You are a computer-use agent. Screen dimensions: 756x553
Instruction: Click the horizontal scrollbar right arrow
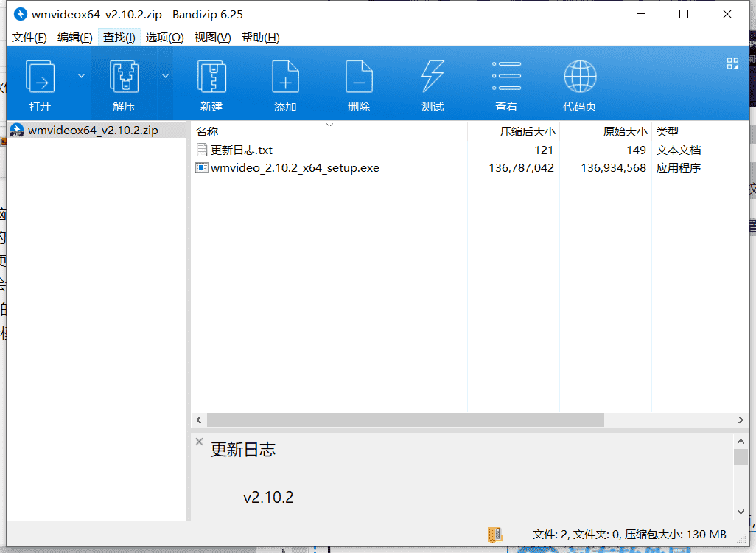pyautogui.click(x=741, y=420)
